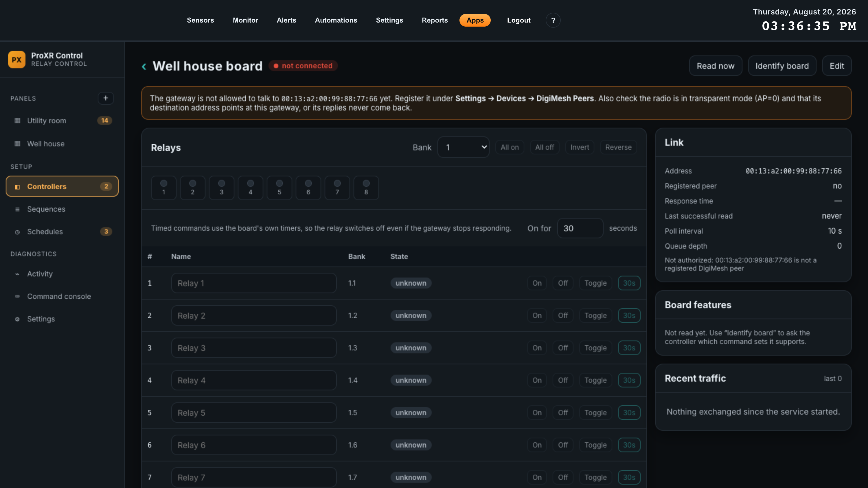Open the Monitor tab
This screenshot has width=868, height=488.
[x=245, y=20]
